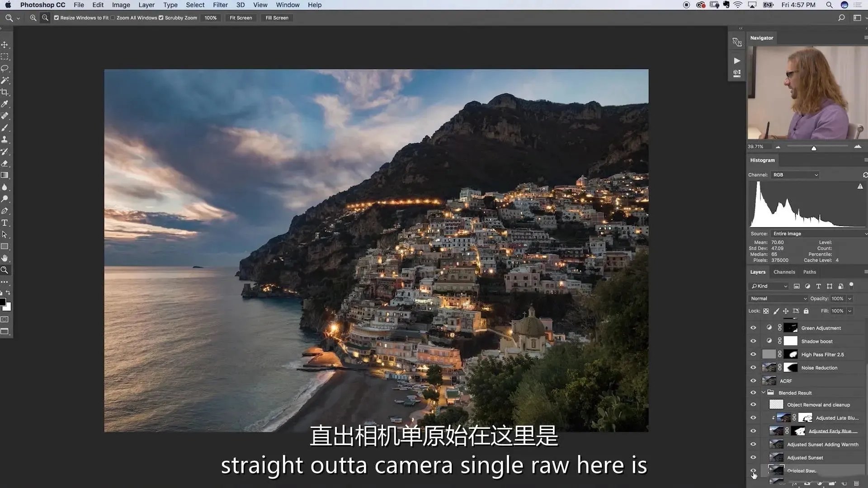The width and height of the screenshot is (868, 488).
Task: Click the zoom out magnifier icon
Action: point(45,18)
